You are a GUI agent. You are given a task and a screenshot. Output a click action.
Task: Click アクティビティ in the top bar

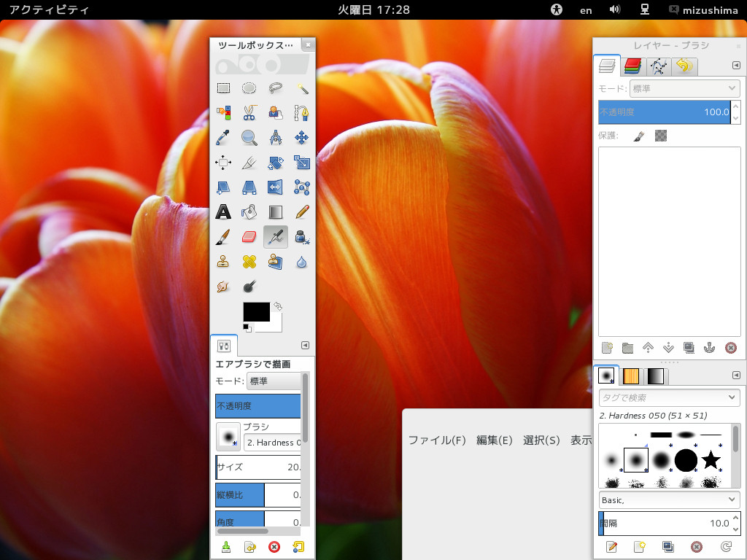(49, 10)
